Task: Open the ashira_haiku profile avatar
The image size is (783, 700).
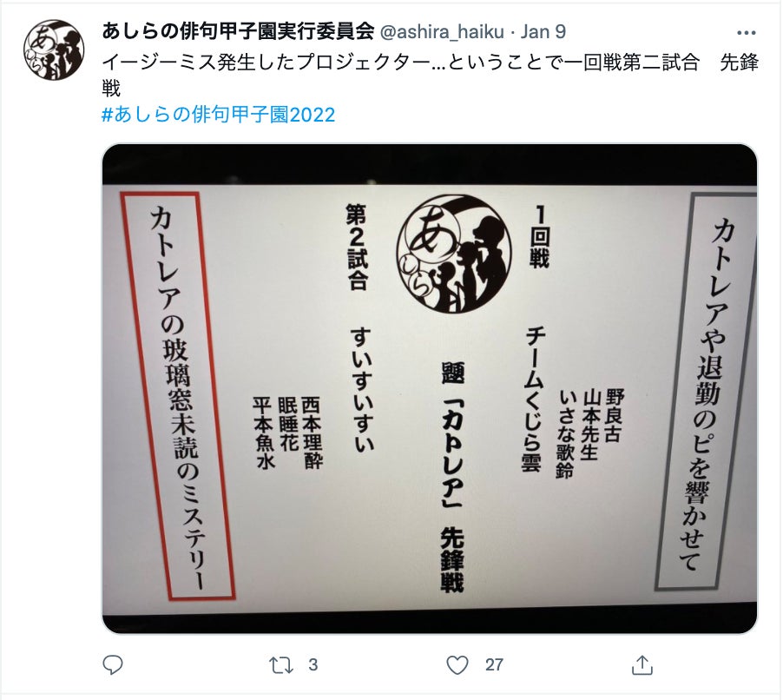Action: (54, 50)
